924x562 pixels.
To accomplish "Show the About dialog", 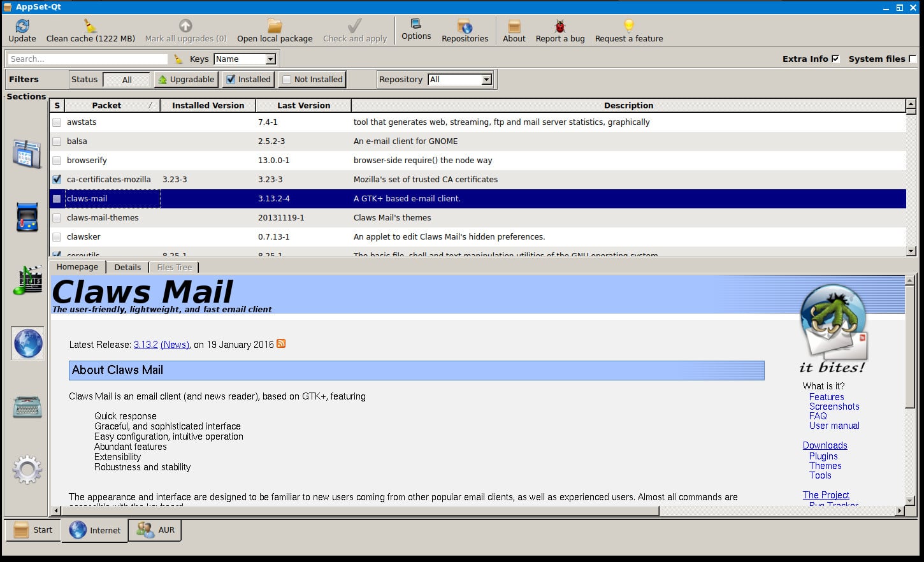I will click(514, 31).
